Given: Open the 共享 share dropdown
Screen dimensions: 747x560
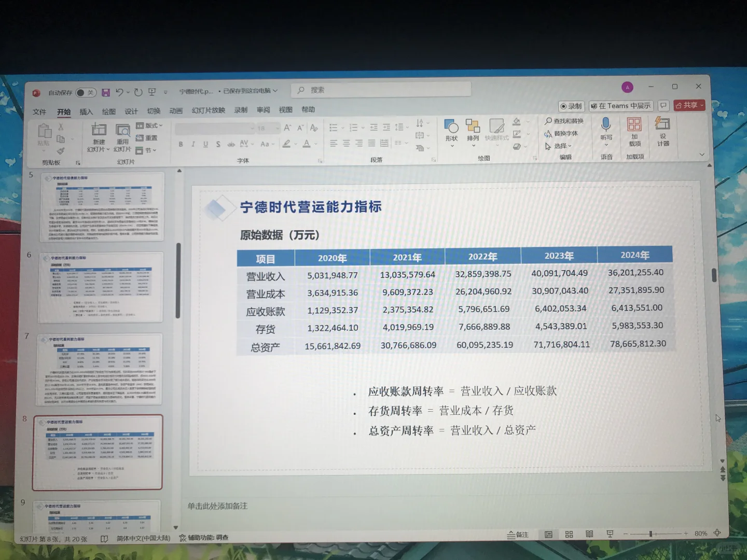Looking at the screenshot, I should pos(689,105).
